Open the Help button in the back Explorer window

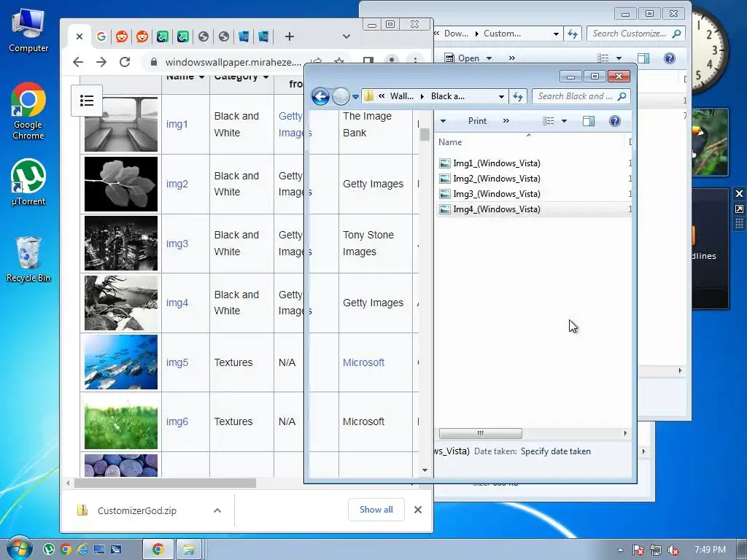click(670, 58)
